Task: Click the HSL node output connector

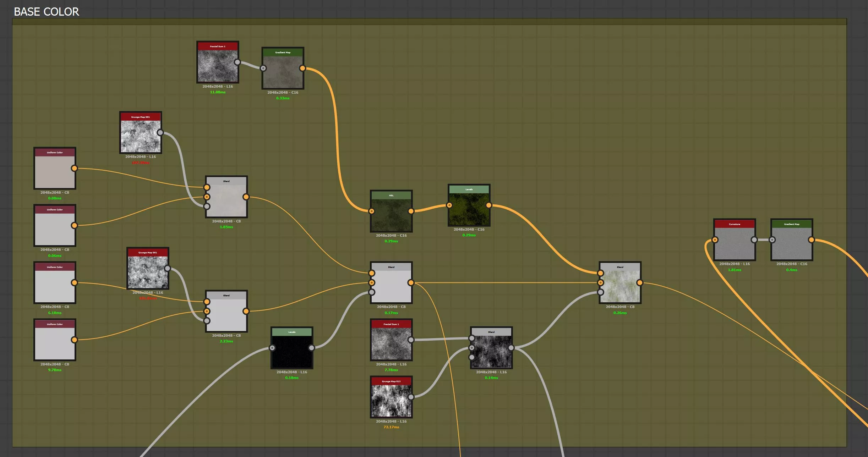Action: click(x=411, y=211)
